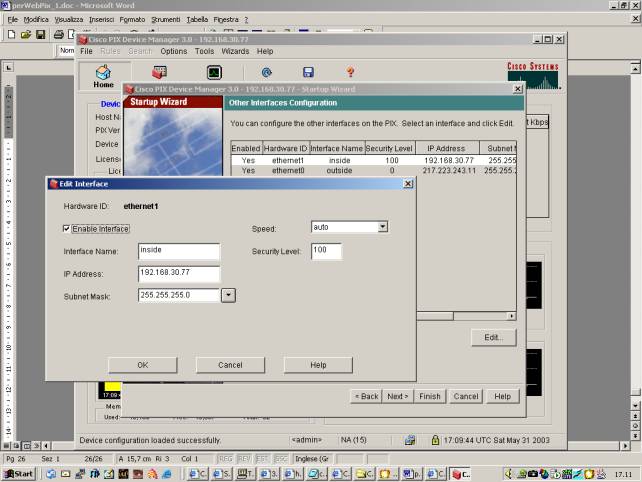Open the Tabella menu in Word

coord(197,19)
